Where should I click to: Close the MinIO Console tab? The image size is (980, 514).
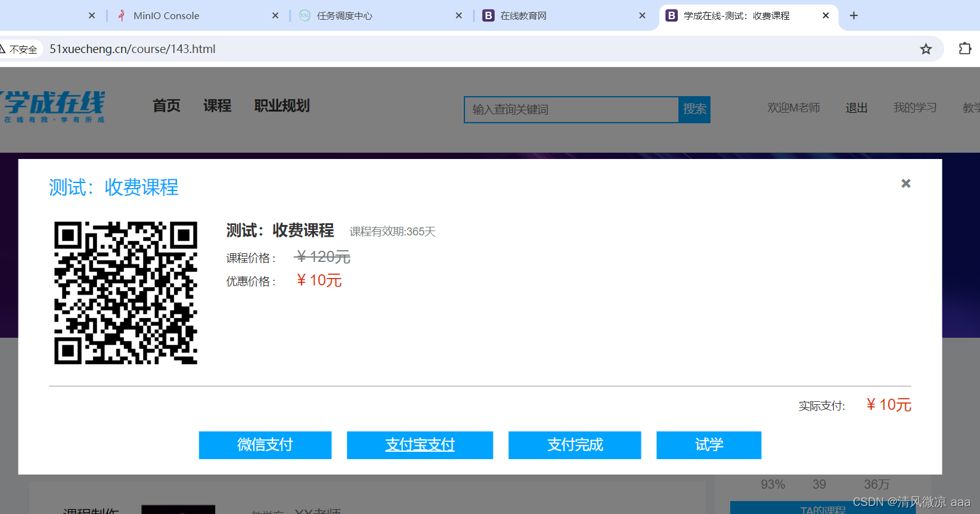tap(275, 15)
